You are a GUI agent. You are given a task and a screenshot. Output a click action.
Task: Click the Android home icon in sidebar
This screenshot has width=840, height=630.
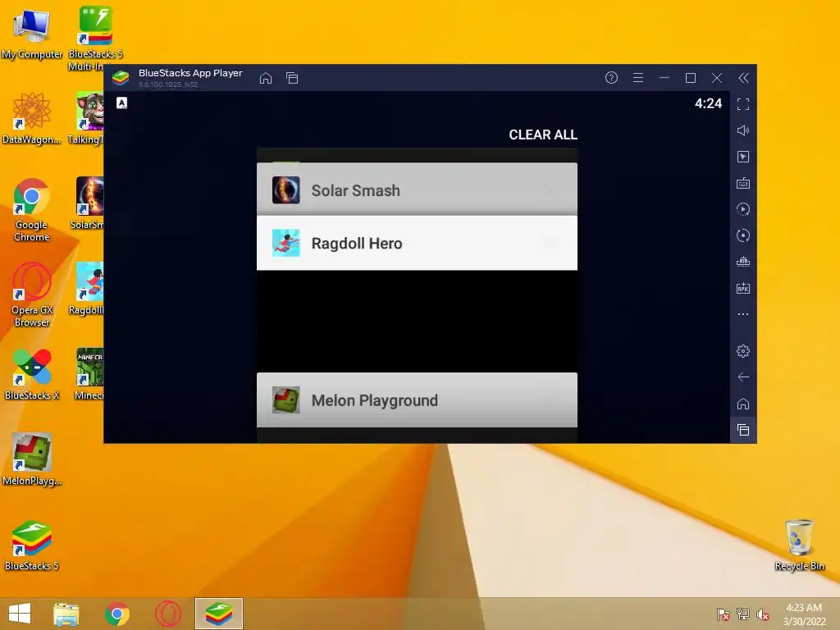tap(743, 404)
